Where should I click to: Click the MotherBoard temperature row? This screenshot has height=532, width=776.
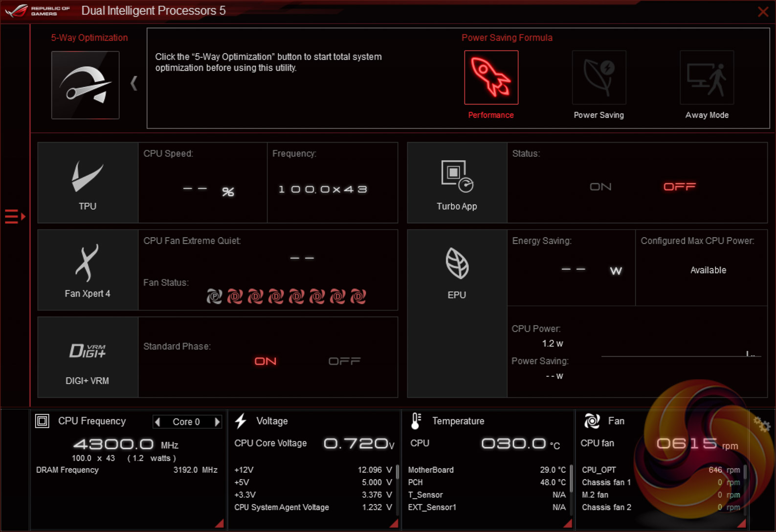point(487,470)
